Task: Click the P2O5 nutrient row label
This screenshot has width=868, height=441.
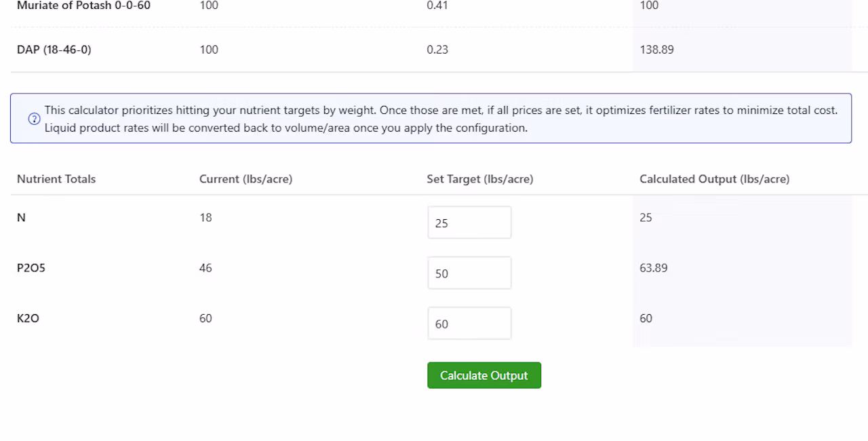Action: pyautogui.click(x=31, y=268)
